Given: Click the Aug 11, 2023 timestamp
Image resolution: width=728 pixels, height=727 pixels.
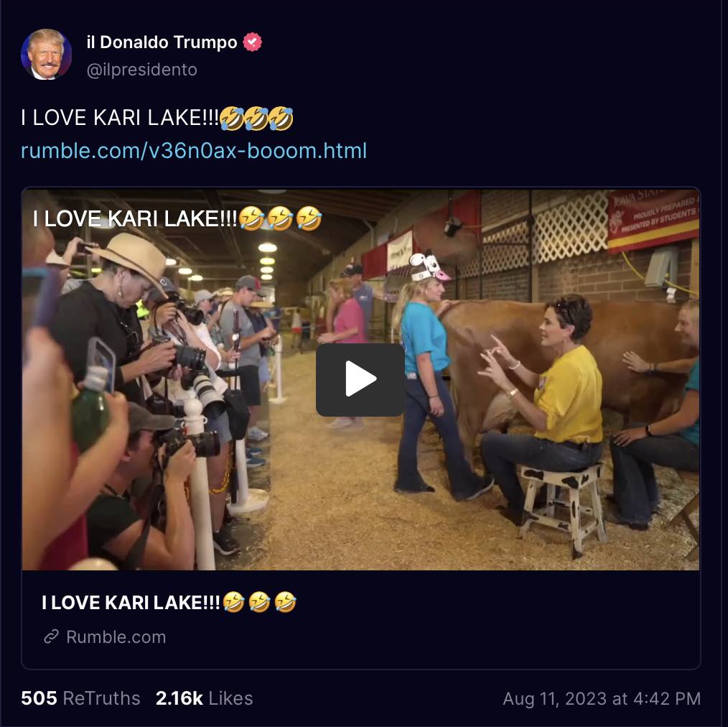Looking at the screenshot, I should point(602,699).
